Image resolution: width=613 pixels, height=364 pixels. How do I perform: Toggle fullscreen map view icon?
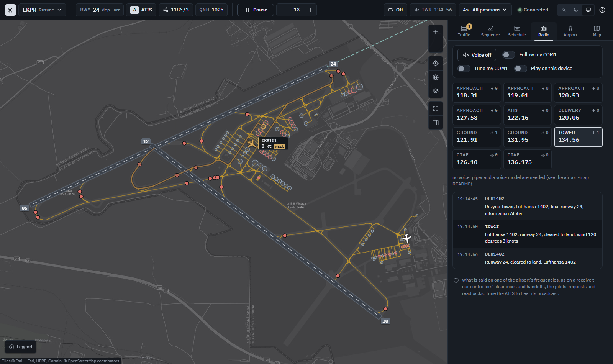coord(436,108)
